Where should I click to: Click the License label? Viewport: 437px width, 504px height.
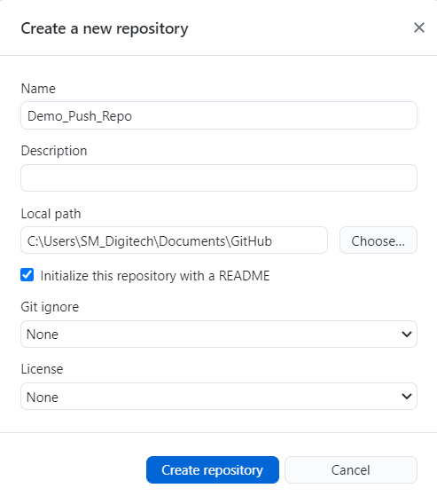pos(42,369)
